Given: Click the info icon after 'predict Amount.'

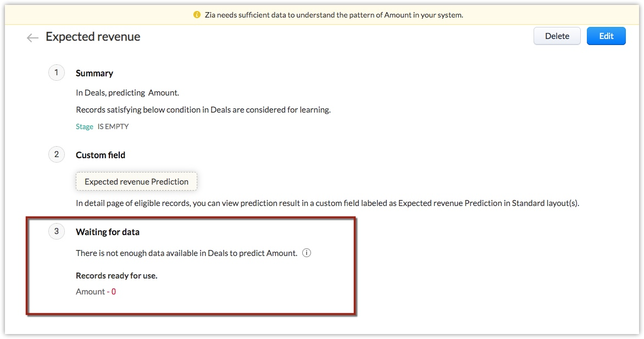Looking at the screenshot, I should (307, 253).
